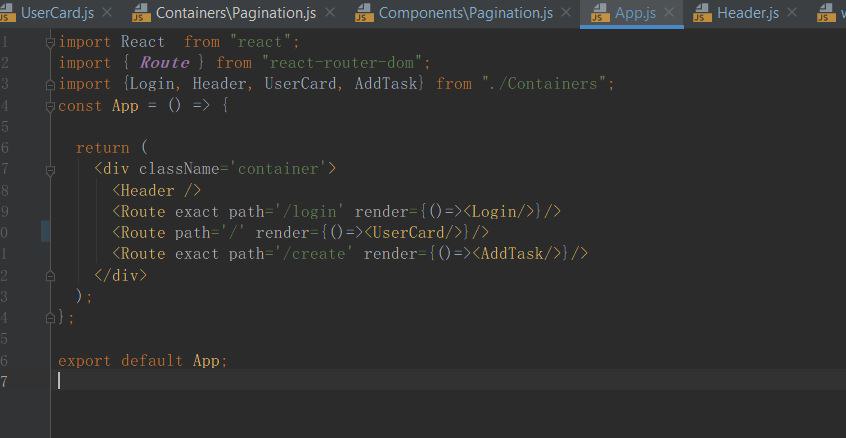Click the AddTask name in the import statement

pos(386,84)
